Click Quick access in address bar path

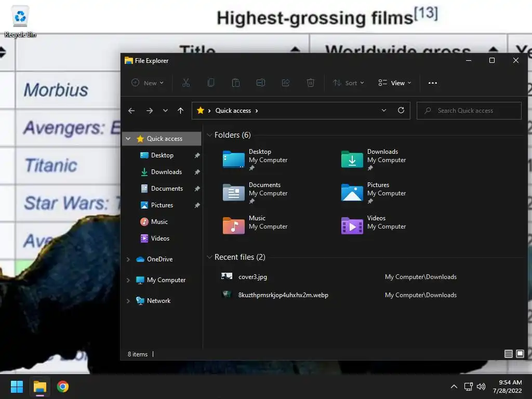(233, 111)
